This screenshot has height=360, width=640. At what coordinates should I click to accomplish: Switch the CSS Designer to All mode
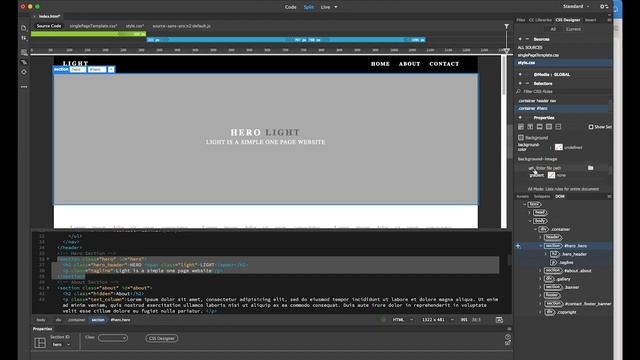tap(553, 29)
